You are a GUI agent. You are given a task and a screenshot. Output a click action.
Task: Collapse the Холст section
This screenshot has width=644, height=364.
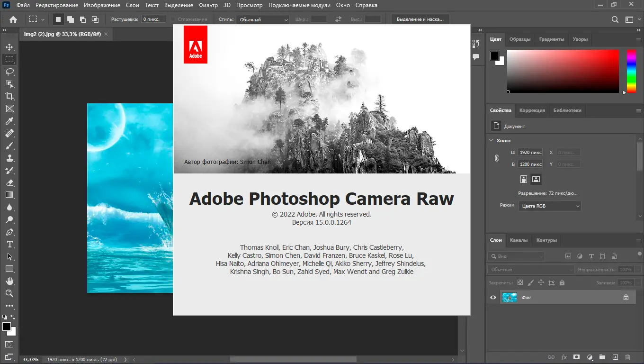(x=491, y=140)
